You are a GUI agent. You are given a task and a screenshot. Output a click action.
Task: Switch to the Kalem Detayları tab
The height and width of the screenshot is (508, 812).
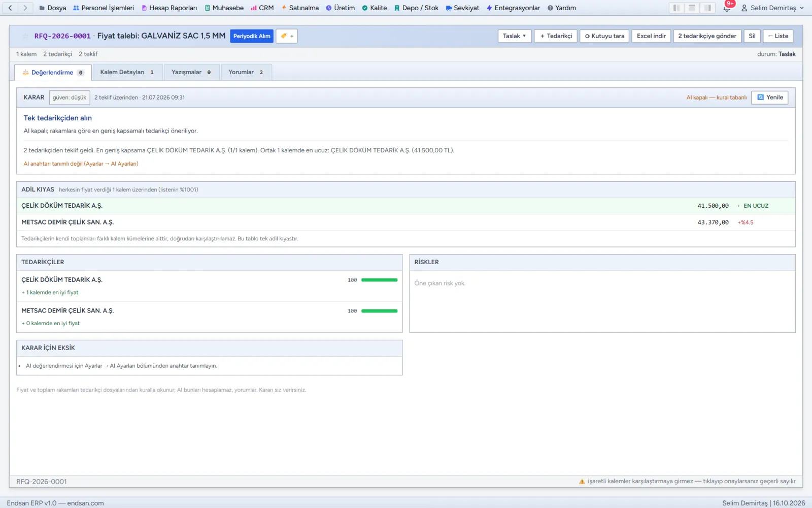127,72
